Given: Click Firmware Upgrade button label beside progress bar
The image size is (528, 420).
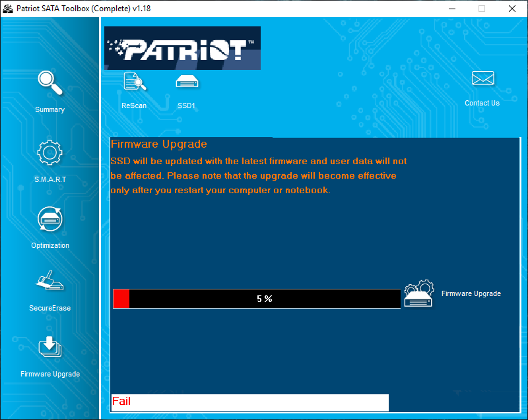Looking at the screenshot, I should coord(471,293).
